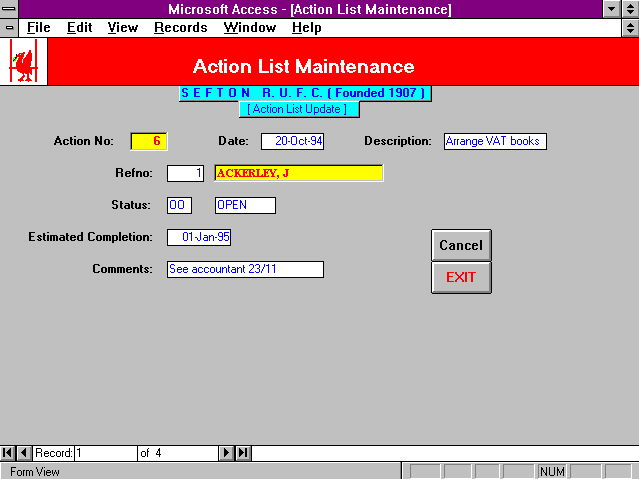
Task: Go to previous record arrow
Action: pos(24,453)
